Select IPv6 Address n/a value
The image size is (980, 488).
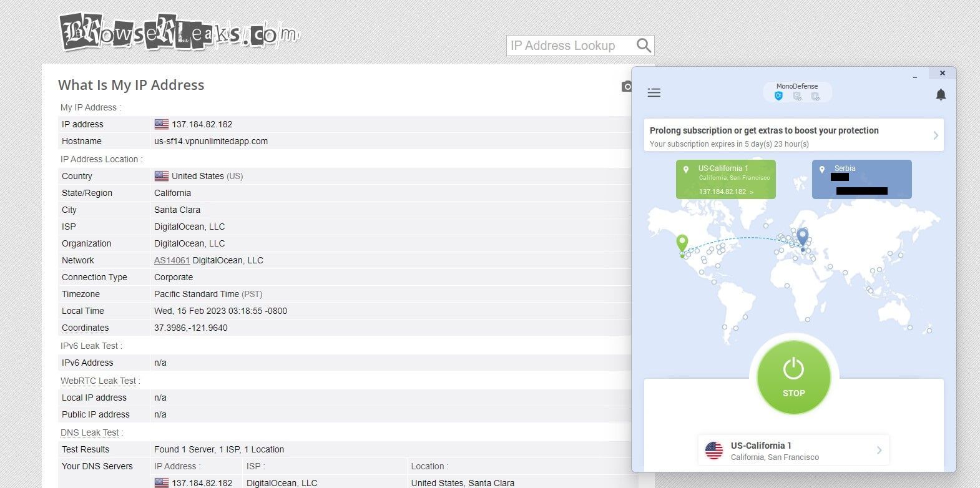(160, 363)
